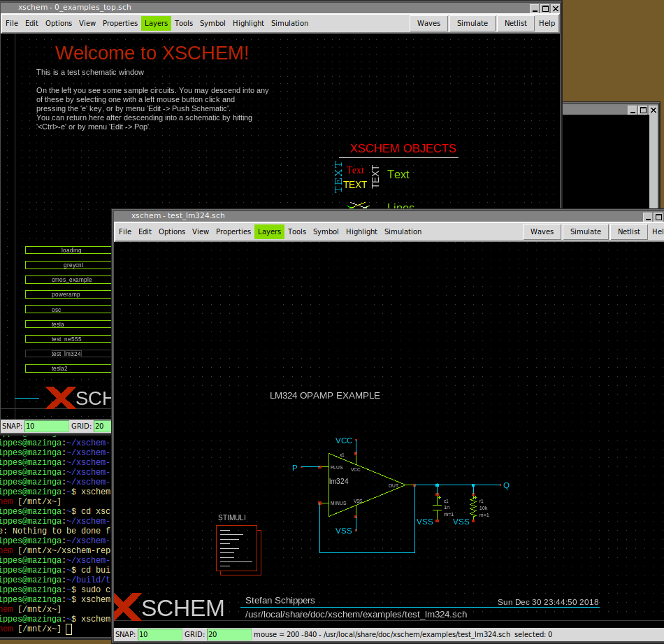Click the STIMULI document icon in the schematic

coord(238,548)
